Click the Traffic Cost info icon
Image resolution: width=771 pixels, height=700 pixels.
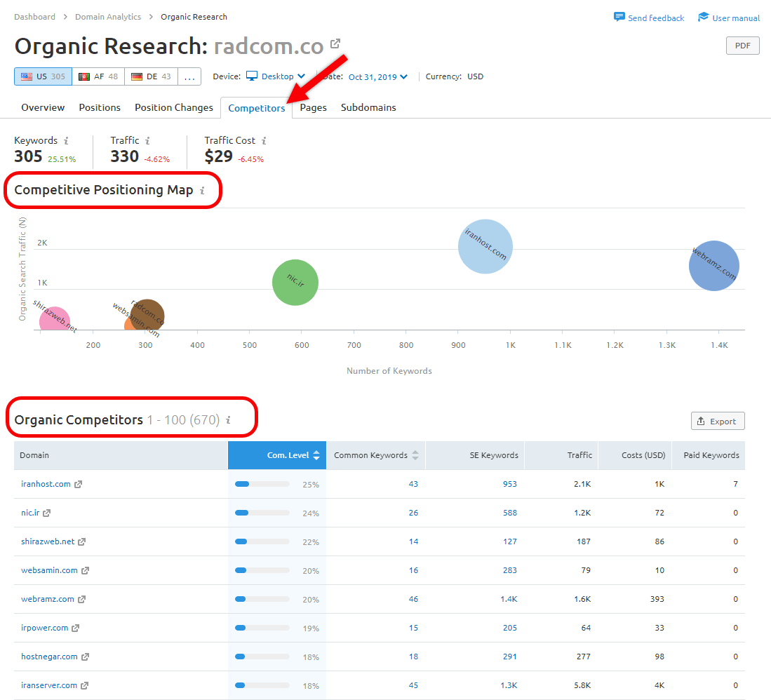click(x=264, y=140)
